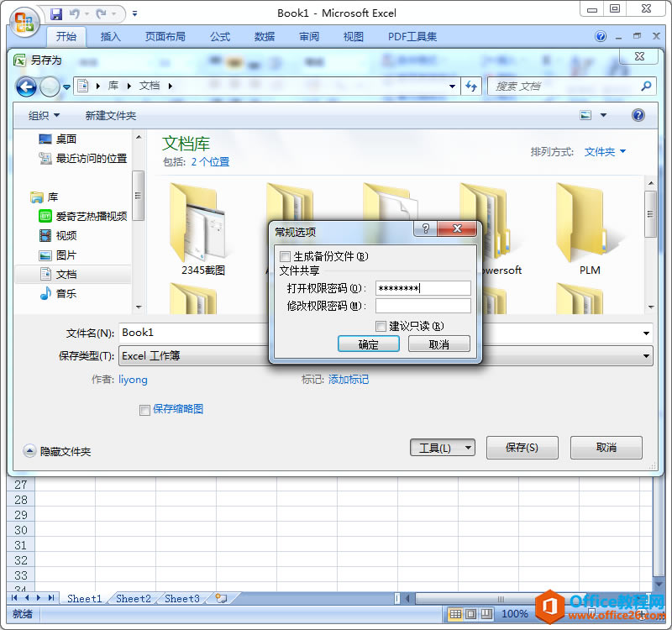Go to the first sheet navigation arrow
Screen dimensions: 672x630
(x=14, y=598)
